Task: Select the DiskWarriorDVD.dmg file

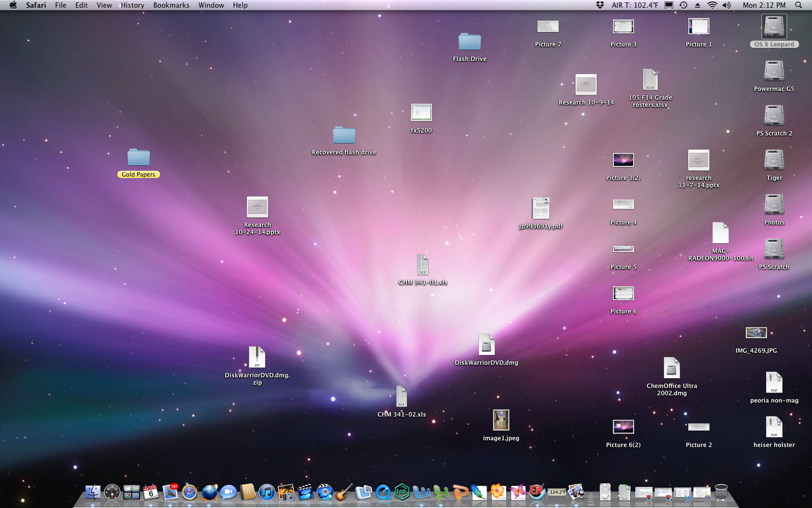Action: (x=486, y=345)
